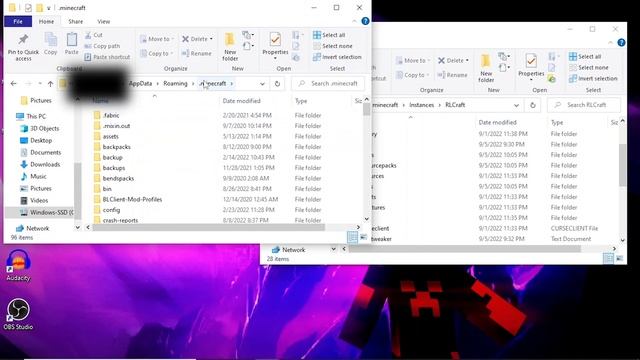Collapse the ribbon in .minecraft window

point(354,21)
